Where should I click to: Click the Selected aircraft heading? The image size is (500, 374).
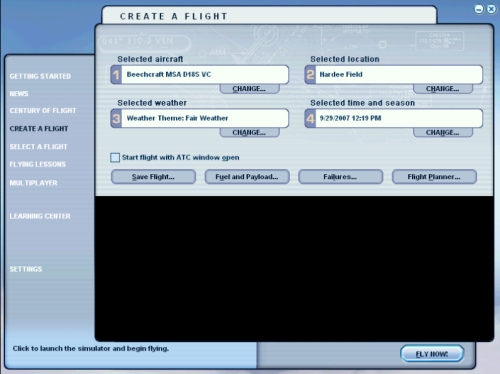pyautogui.click(x=150, y=59)
